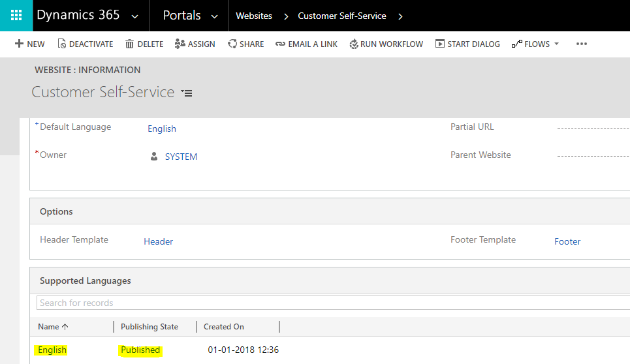Expand the chevron after Websites breadcrumb

286,16
